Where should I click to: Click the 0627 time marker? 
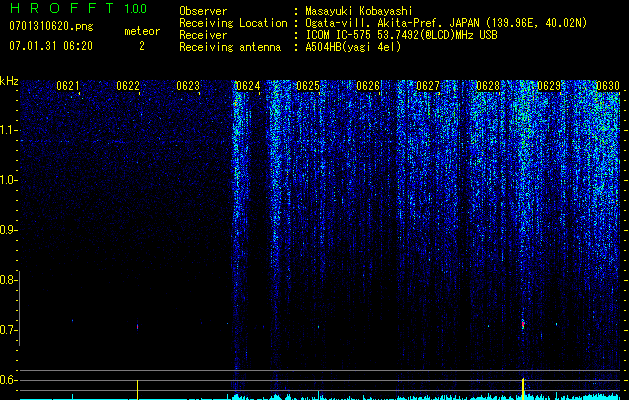(x=428, y=86)
